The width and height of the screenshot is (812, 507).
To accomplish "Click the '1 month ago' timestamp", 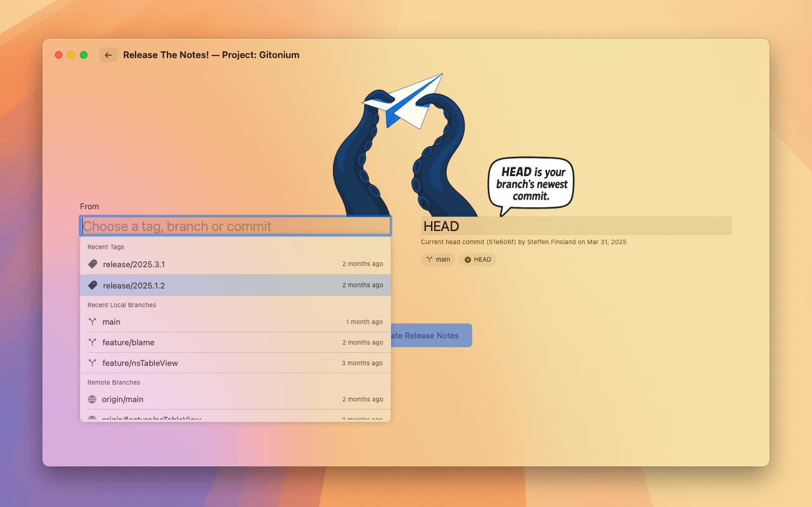I will pyautogui.click(x=364, y=322).
